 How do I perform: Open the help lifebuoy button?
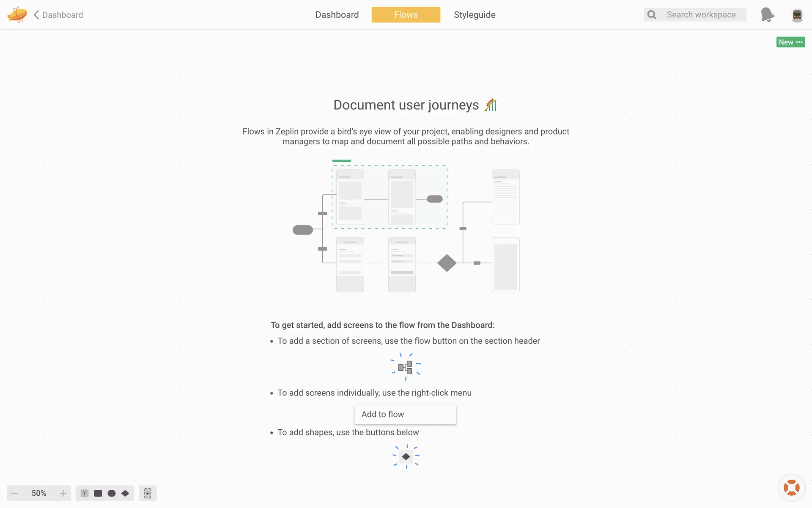point(791,488)
